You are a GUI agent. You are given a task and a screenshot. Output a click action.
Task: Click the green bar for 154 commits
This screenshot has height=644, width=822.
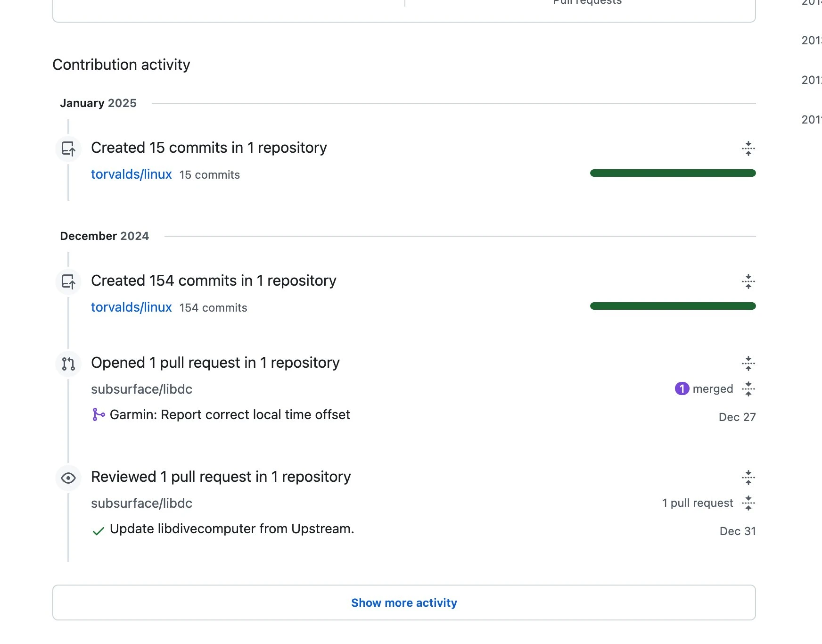pos(673,306)
